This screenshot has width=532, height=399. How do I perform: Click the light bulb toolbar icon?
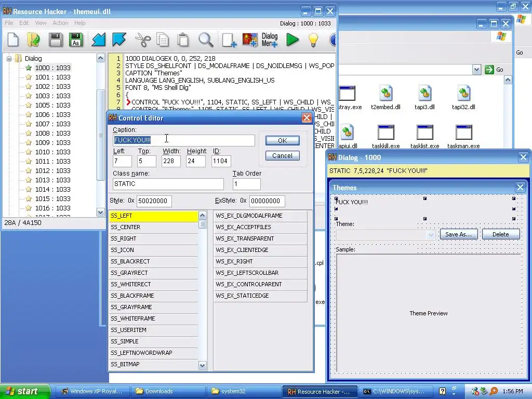coord(313,39)
